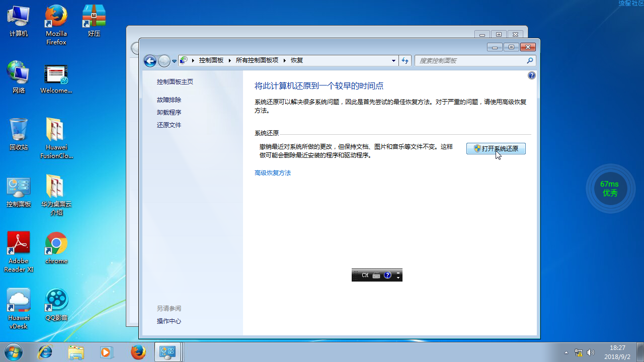Click language bar keyboard icon
The height and width of the screenshot is (362, 644).
coord(376,275)
